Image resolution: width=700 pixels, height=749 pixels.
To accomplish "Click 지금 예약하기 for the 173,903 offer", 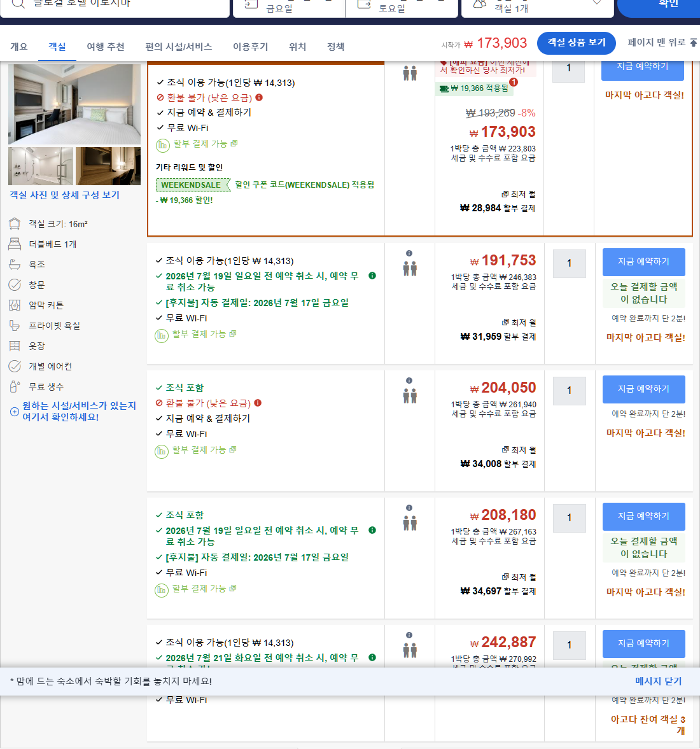I will click(x=642, y=67).
